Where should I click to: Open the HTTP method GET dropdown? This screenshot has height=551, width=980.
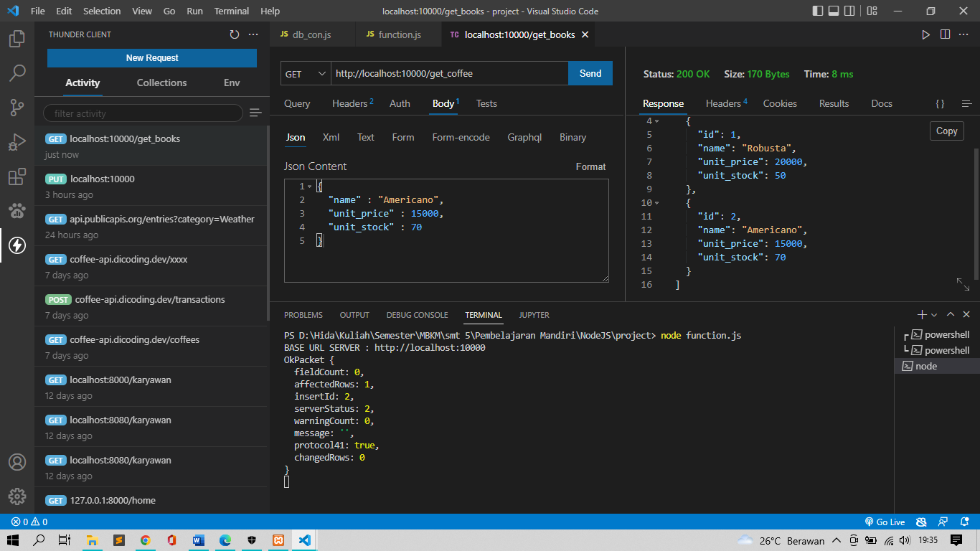coord(306,74)
